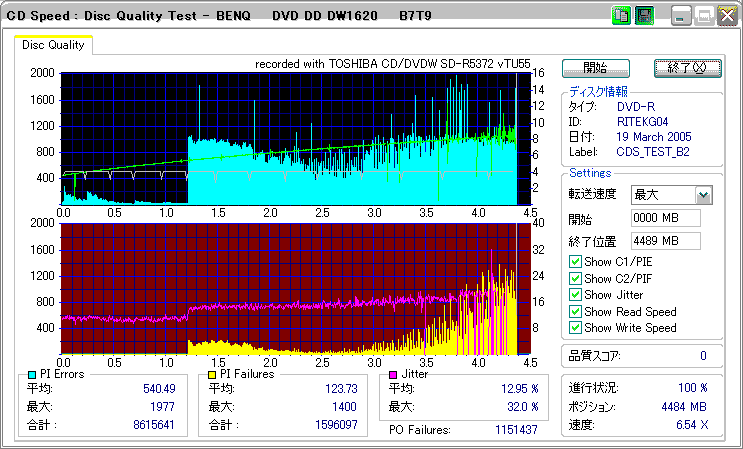Click the copy-to-clipboard icon in title bar
743x449 pixels.
tap(621, 16)
